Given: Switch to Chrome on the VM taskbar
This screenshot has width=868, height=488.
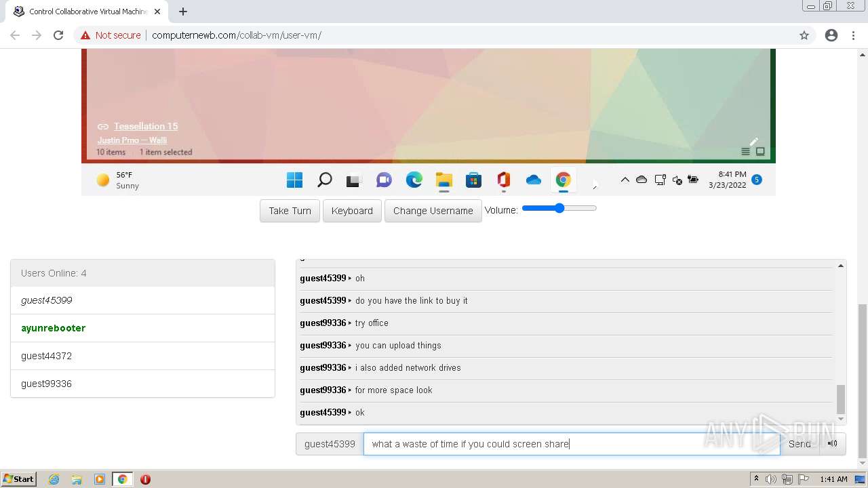Looking at the screenshot, I should coord(563,180).
